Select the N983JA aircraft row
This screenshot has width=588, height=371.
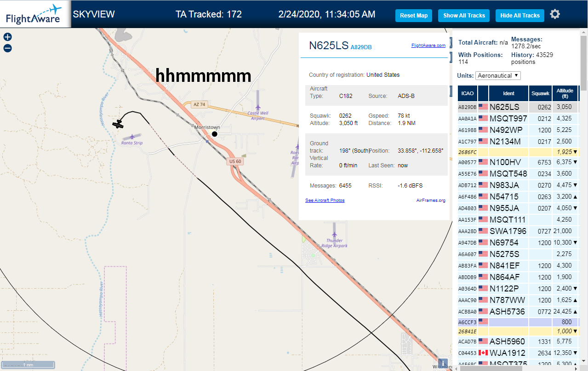pos(518,185)
